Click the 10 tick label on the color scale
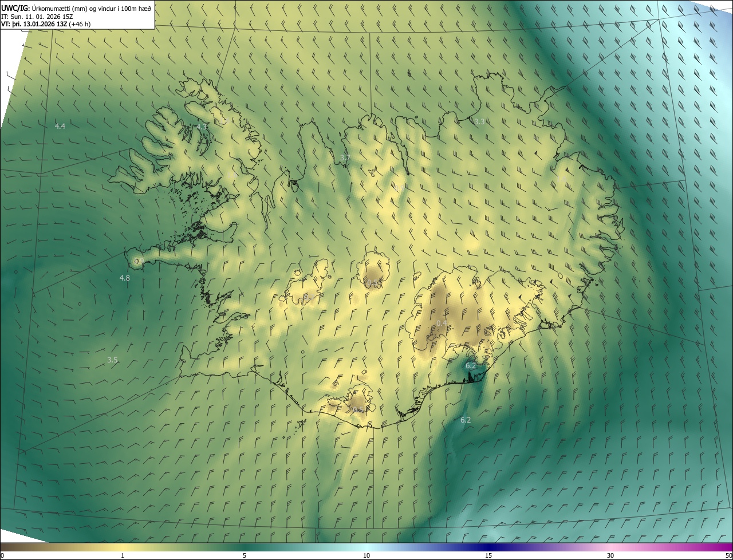733x560 pixels. coord(366,555)
